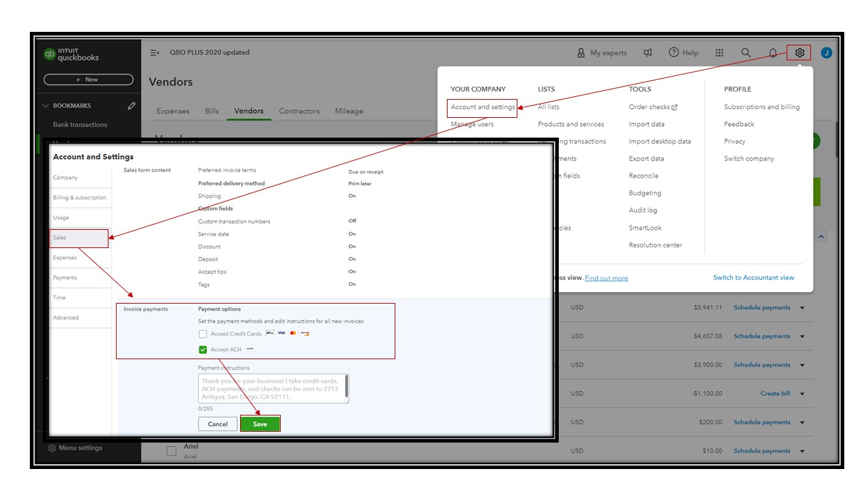This screenshot has height=488, width=868.
Task: Tick the Accept Credit Cards checkbox
Action: click(203, 334)
